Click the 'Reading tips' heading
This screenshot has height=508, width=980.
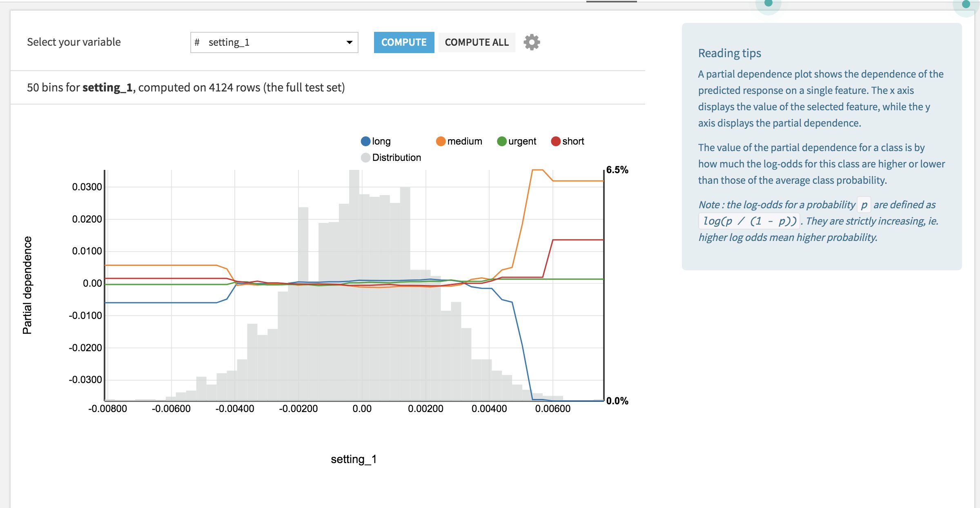point(729,53)
